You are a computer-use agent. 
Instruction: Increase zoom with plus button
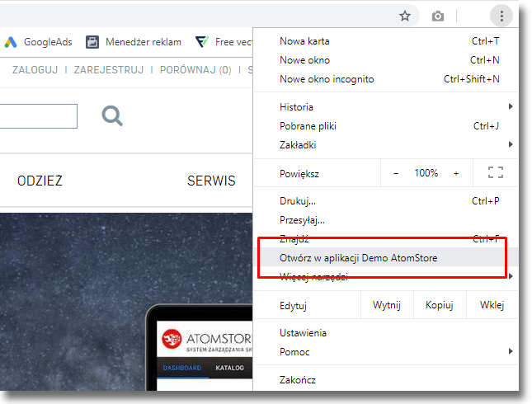(456, 173)
